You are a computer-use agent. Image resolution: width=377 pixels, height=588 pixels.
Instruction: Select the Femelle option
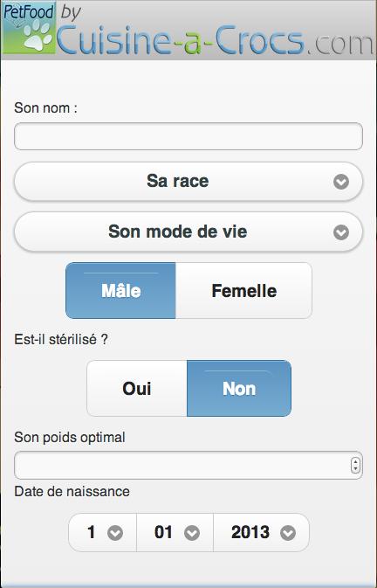tap(243, 291)
